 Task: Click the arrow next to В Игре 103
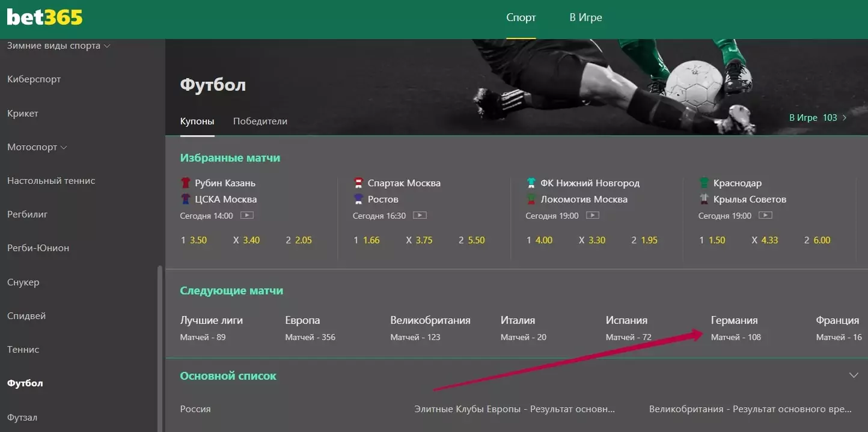click(x=845, y=118)
